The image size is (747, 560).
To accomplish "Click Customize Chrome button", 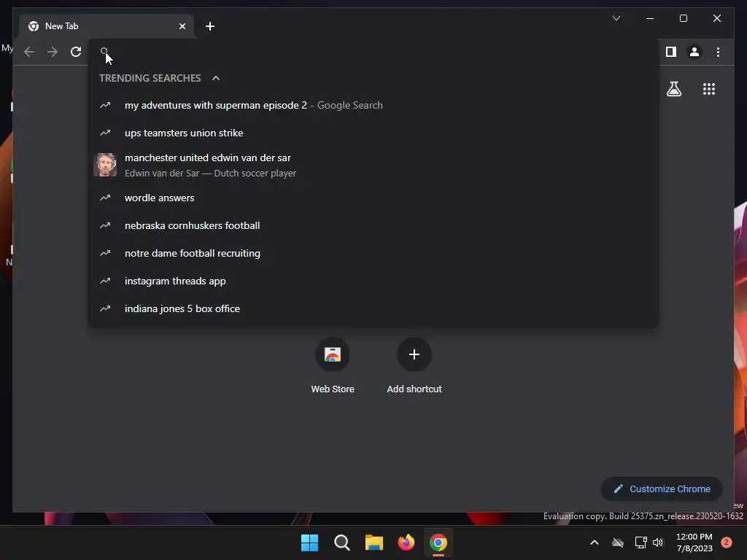I will point(662,489).
